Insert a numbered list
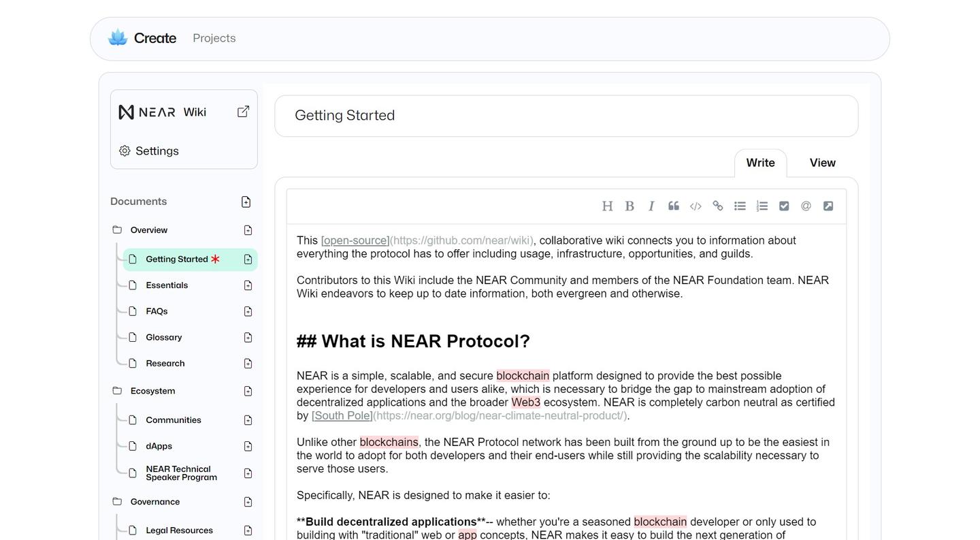Screen dimensions: 980x540 (x=762, y=206)
